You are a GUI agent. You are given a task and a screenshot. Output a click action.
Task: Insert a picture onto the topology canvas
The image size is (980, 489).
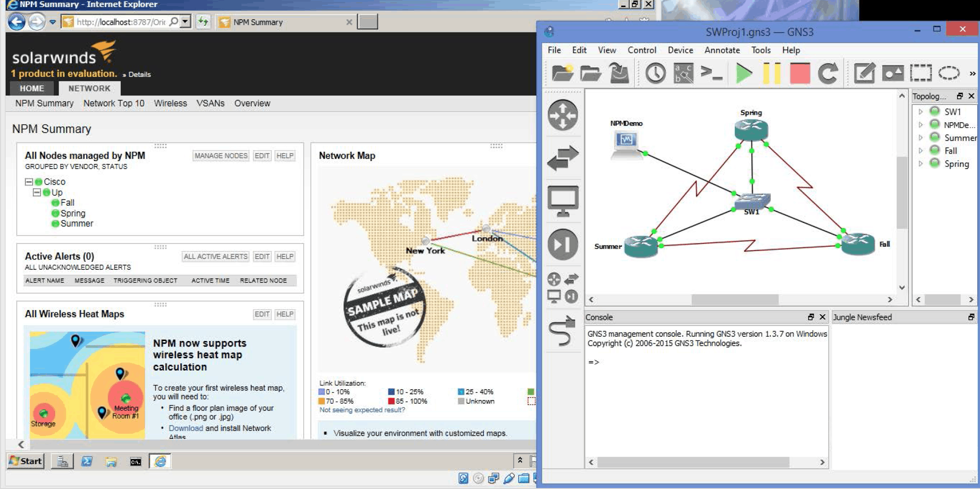(x=892, y=73)
